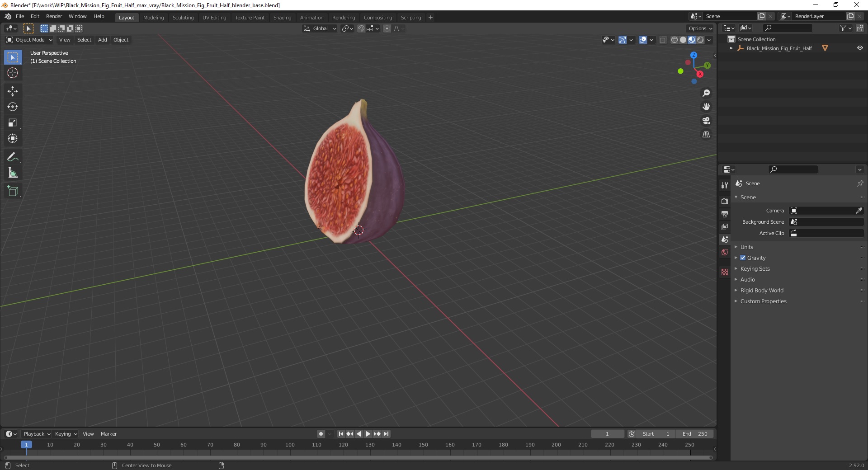Open the Marker menu in timeline

(x=108, y=434)
